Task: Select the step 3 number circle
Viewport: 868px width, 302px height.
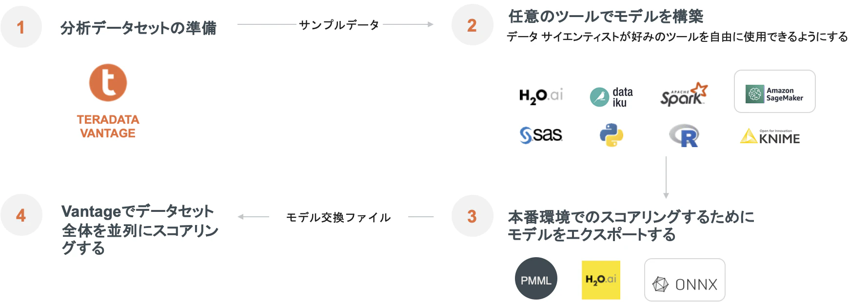Action: point(472,216)
